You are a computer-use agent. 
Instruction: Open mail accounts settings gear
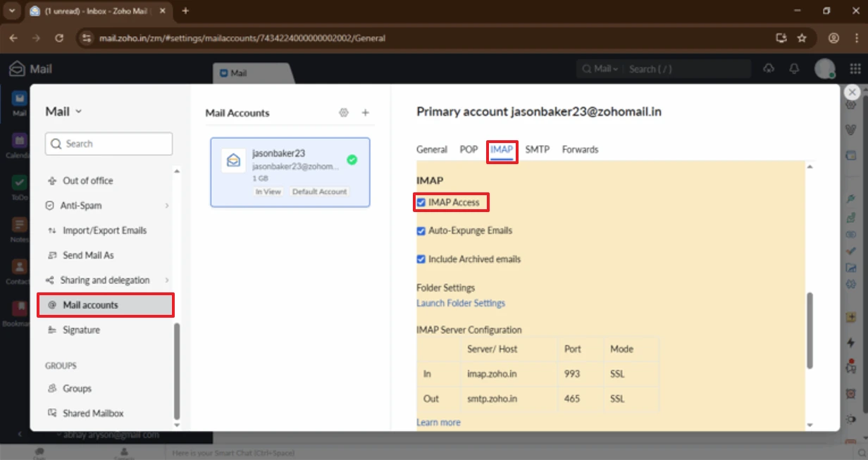coord(344,113)
